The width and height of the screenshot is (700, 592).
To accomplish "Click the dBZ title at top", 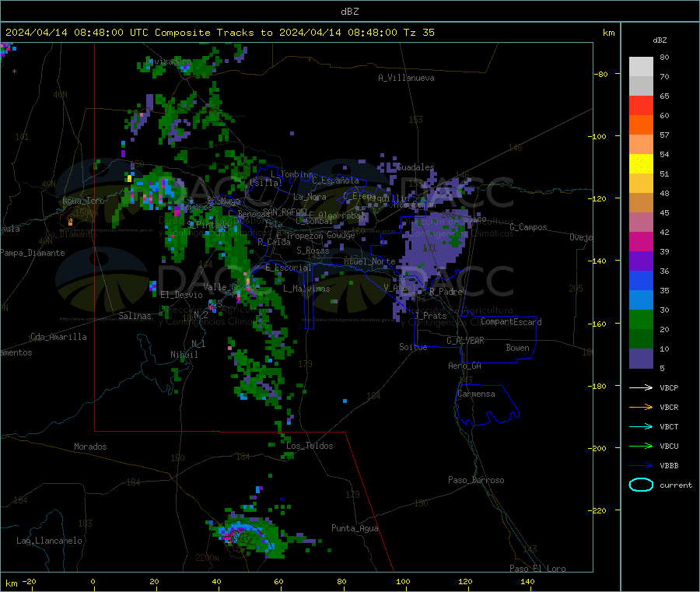I will 349,12.
